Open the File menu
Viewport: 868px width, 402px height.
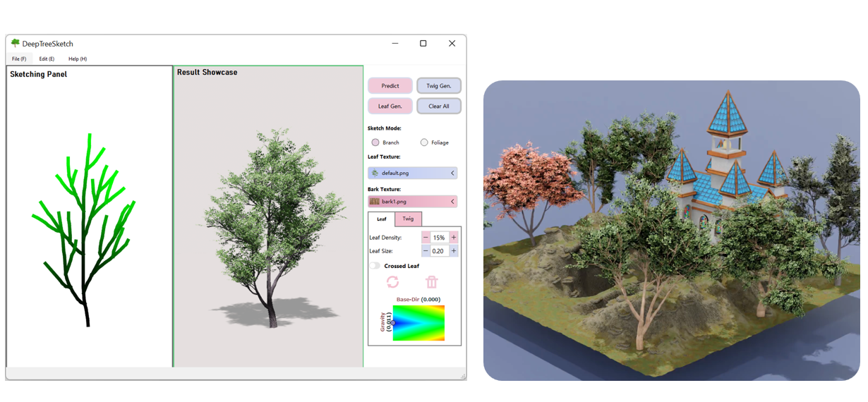(19, 59)
